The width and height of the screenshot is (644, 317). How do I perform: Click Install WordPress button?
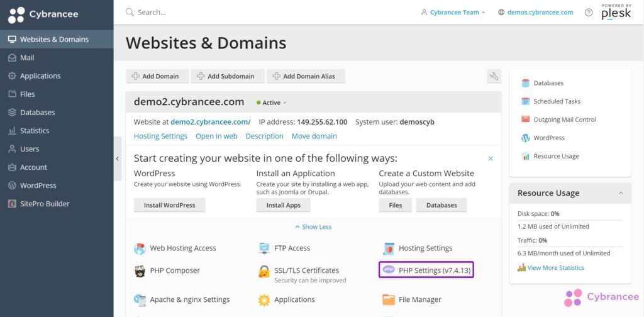170,205
